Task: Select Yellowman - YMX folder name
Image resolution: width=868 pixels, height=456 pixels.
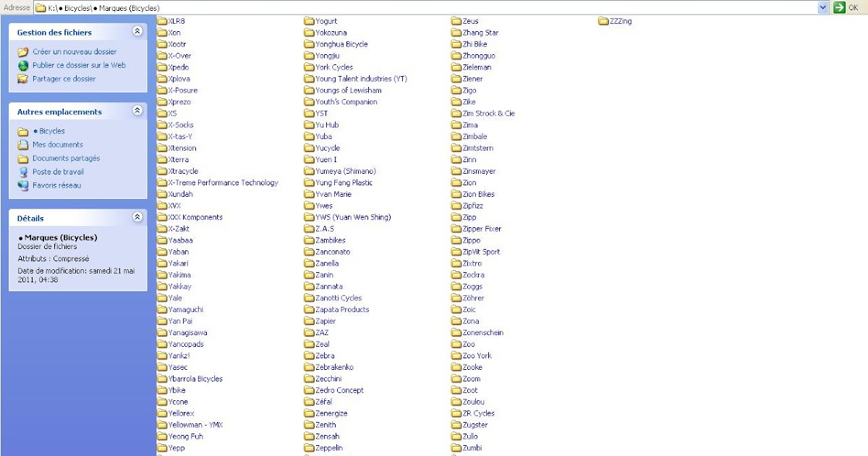Action: [195, 425]
